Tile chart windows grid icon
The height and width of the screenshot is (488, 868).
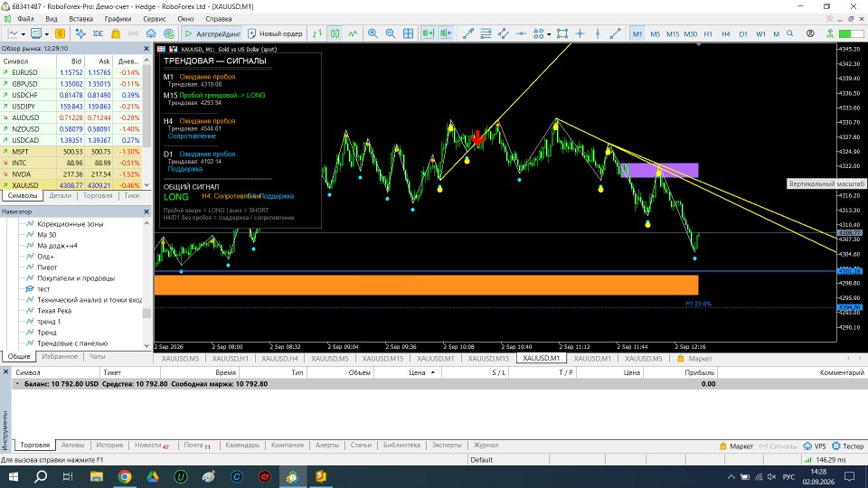[408, 33]
